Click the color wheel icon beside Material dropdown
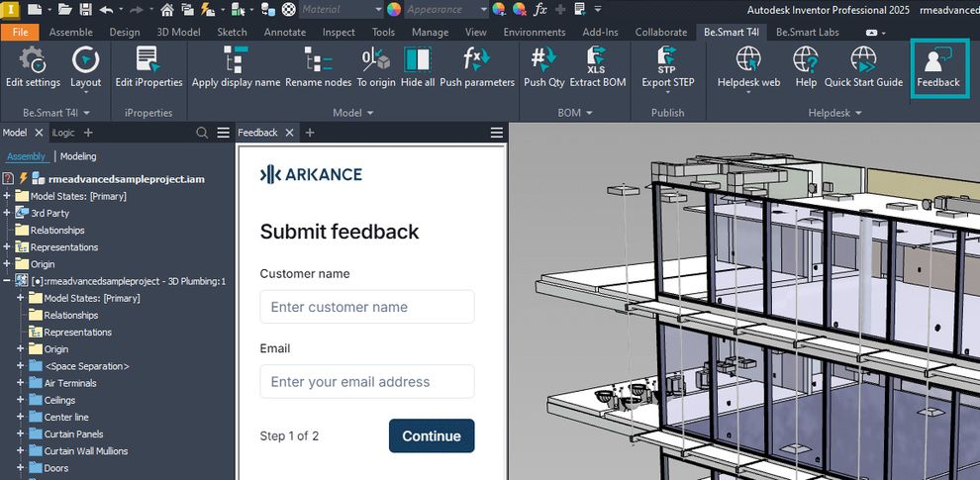 pyautogui.click(x=393, y=9)
